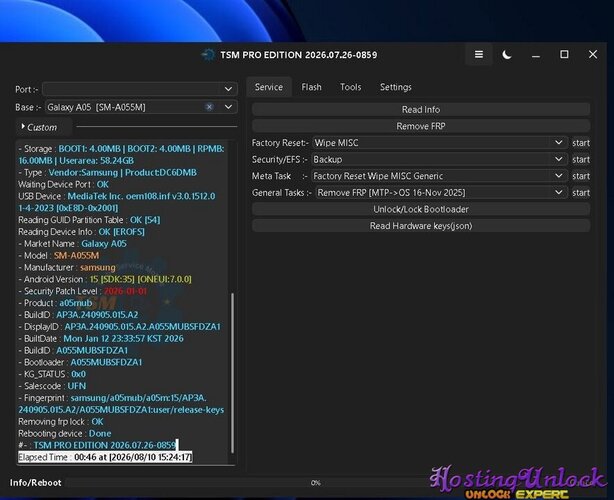Switch to the Settings tab

tap(395, 87)
